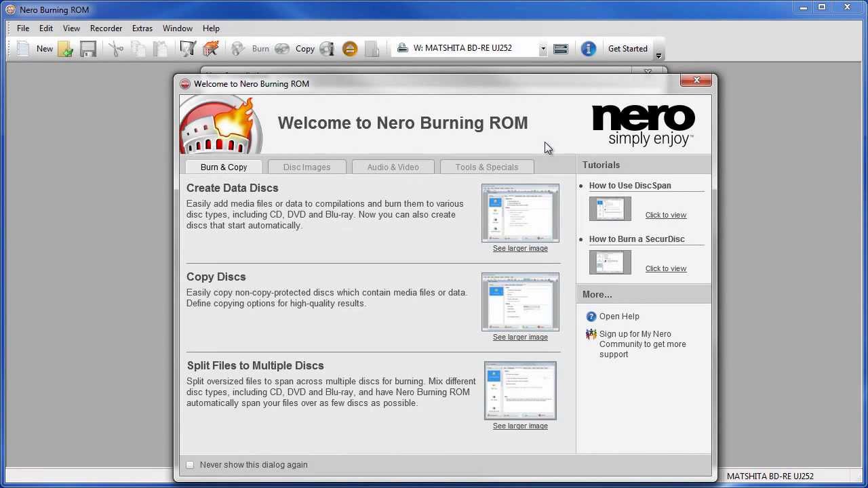Click the Tutorials section header
This screenshot has width=868, height=488.
pos(601,165)
